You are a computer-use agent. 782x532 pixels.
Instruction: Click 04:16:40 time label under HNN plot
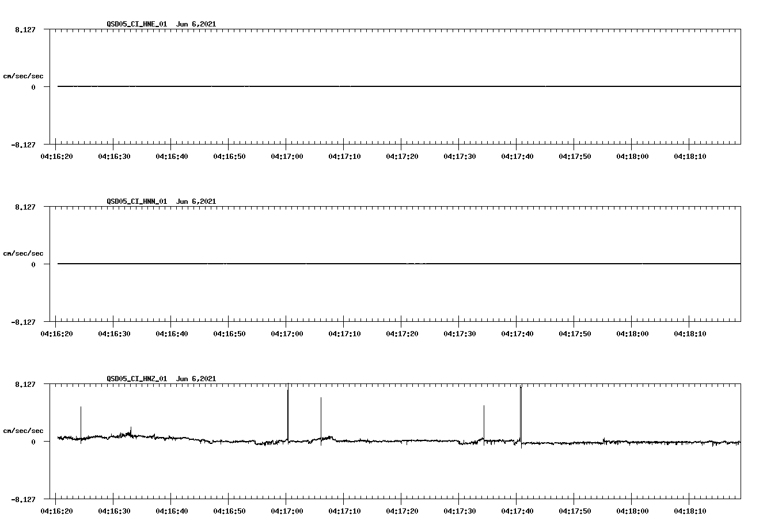[172, 334]
